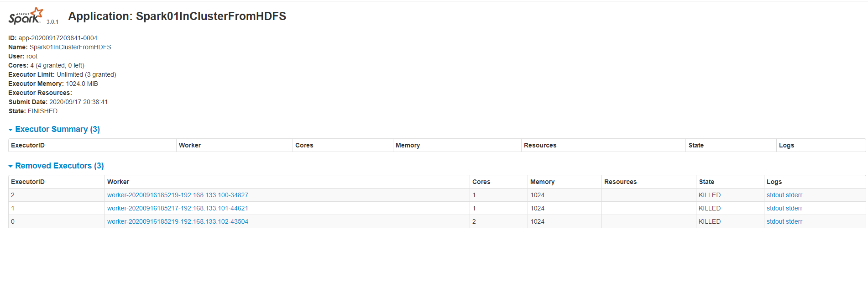The image size is (868, 294).
Task: Open stderr log for executor 2
Action: 794,195
